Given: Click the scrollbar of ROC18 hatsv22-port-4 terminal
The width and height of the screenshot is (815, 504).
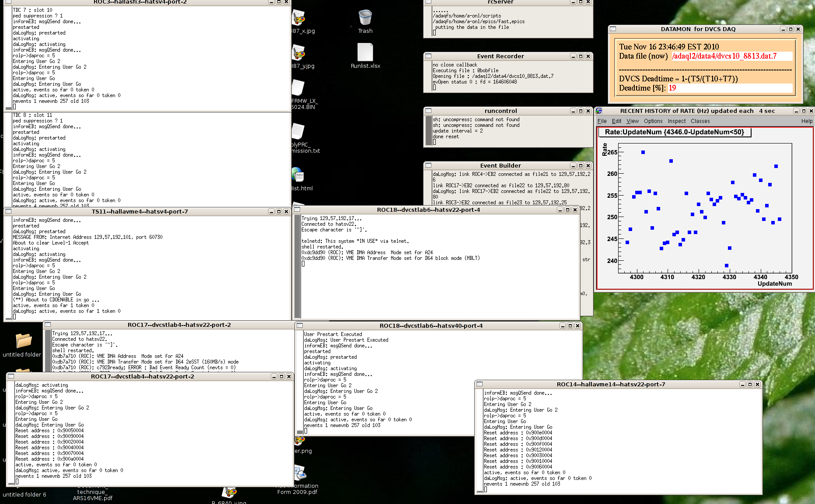Looking at the screenshot, I should pyautogui.click(x=297, y=266).
